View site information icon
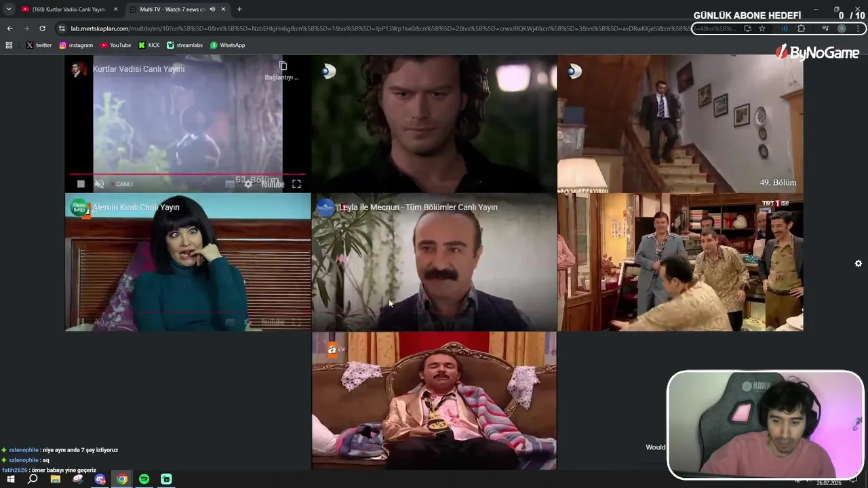This screenshot has width=868, height=488. (x=62, y=28)
